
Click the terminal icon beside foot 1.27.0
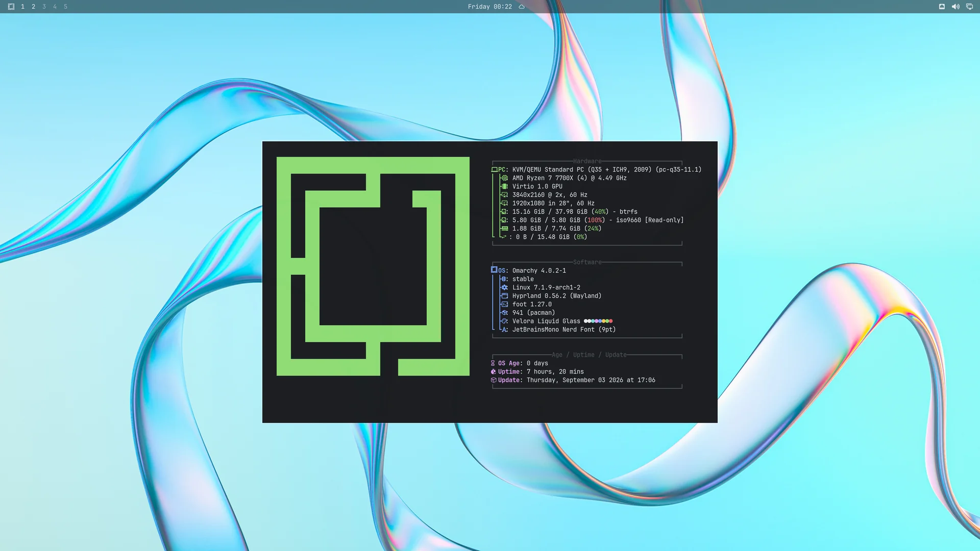[504, 304]
